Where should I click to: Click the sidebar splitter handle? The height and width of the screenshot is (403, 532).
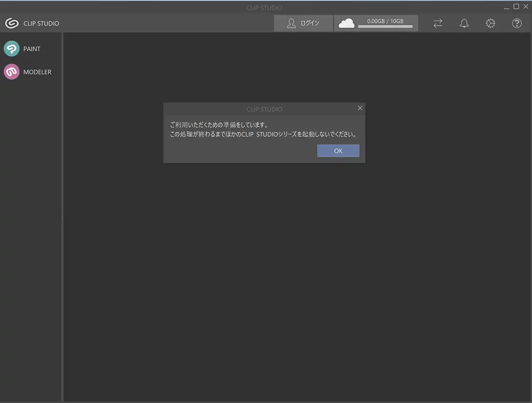click(x=62, y=217)
